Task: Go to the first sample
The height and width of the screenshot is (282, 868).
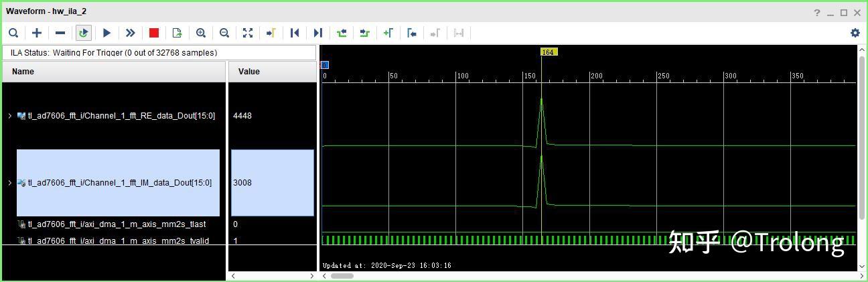Action: tap(294, 33)
